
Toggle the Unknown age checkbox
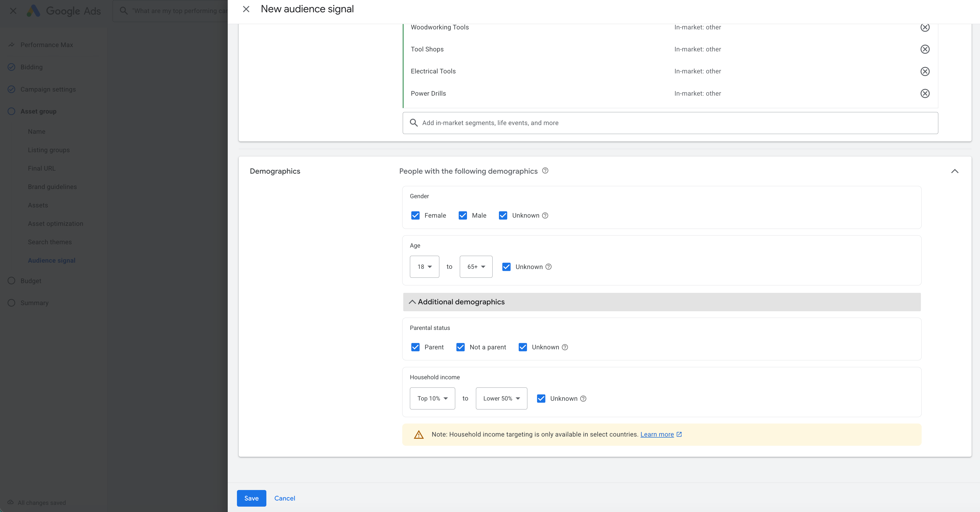[x=506, y=267]
